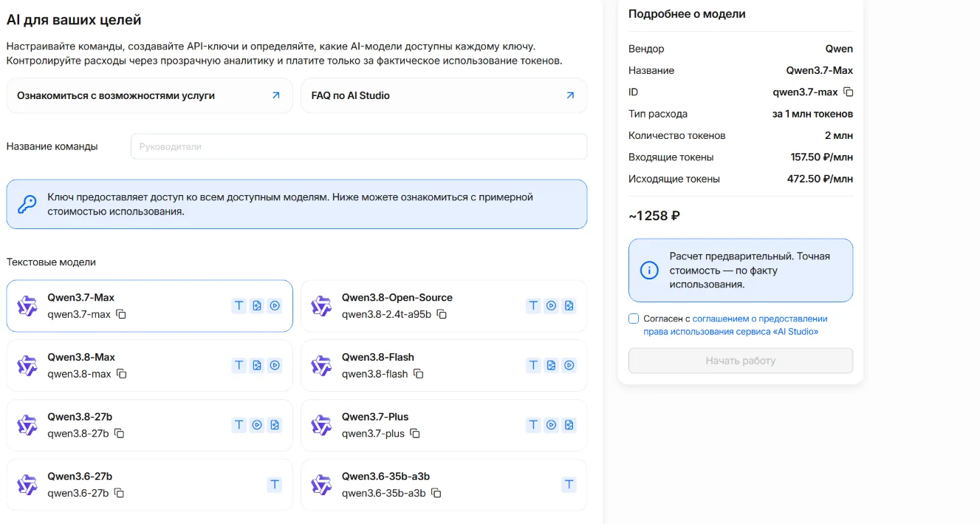Copy the qwen3.8-flash model ID
The image size is (980, 524).
[418, 375]
